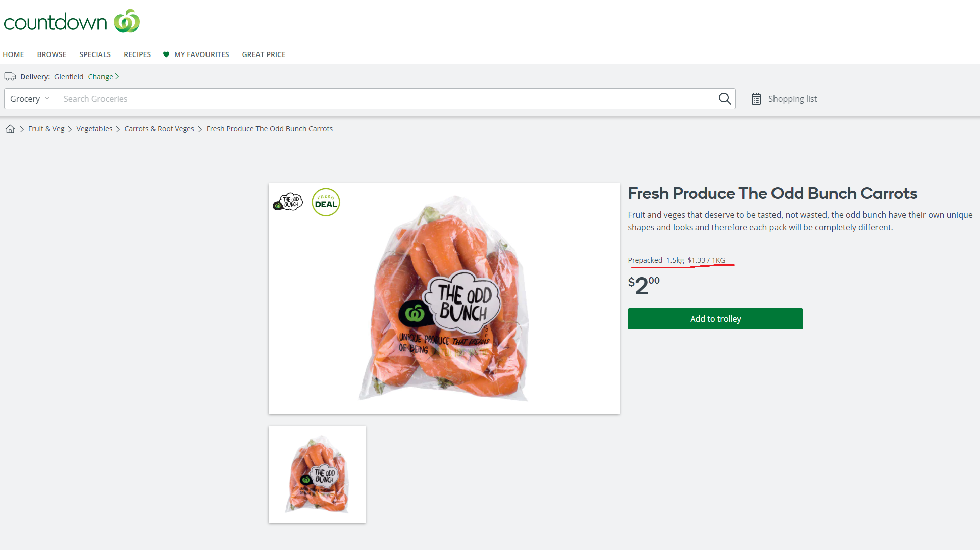Click the Search Groceries input field
Image resolution: width=980 pixels, height=550 pixels.
[x=386, y=99]
